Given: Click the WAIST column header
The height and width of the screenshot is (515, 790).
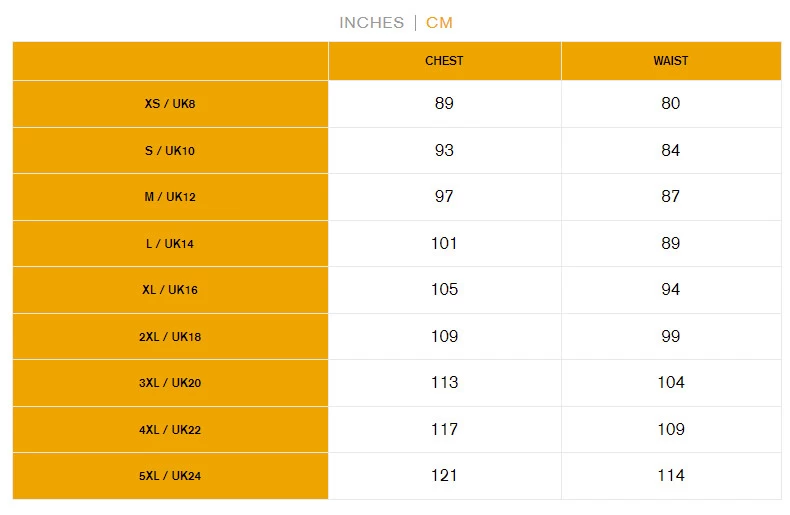Looking at the screenshot, I should [x=670, y=61].
